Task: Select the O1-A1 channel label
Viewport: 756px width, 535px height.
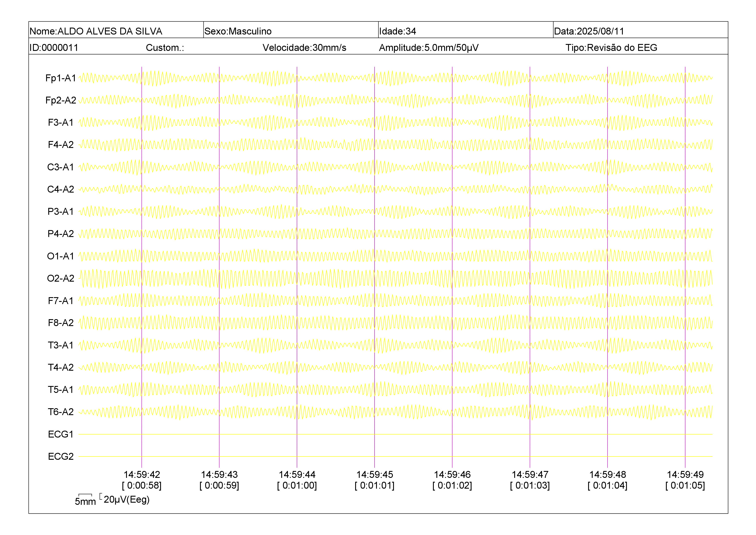Action: point(61,256)
